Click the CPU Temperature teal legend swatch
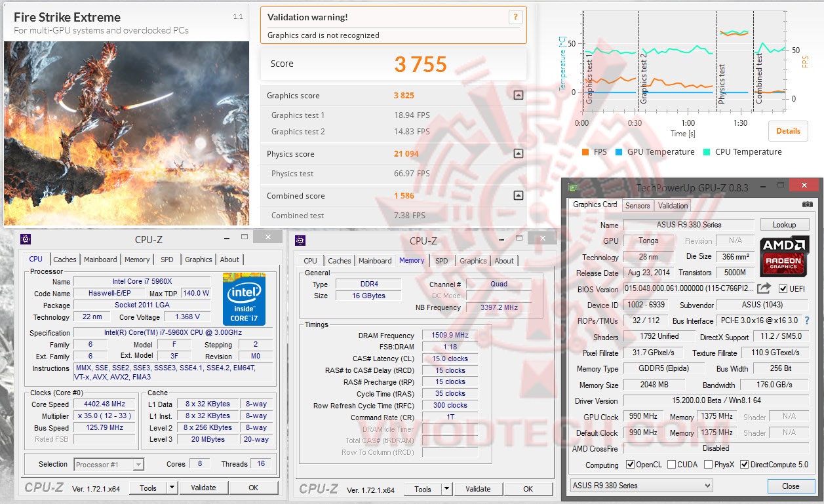824x504 pixels. [707, 152]
